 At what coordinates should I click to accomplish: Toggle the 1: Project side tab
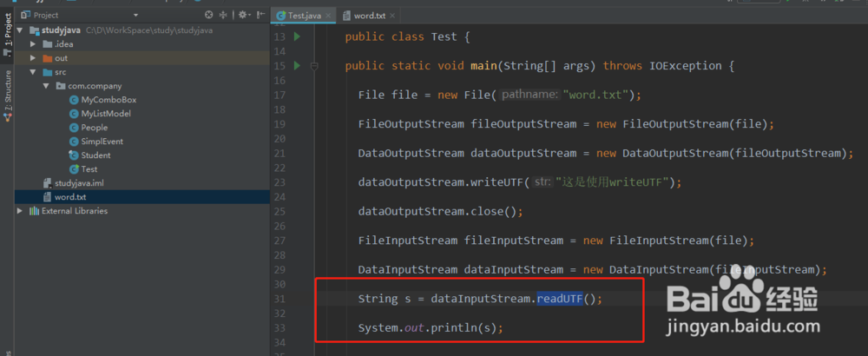pyautogui.click(x=7, y=35)
